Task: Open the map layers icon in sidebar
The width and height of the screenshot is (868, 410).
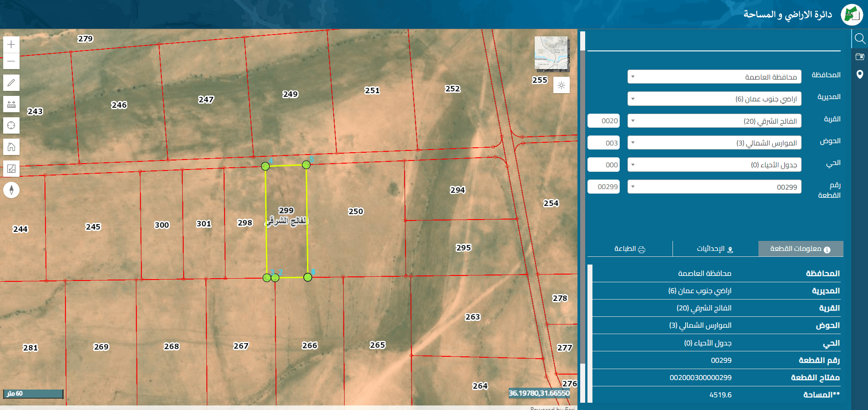Action: click(x=859, y=57)
